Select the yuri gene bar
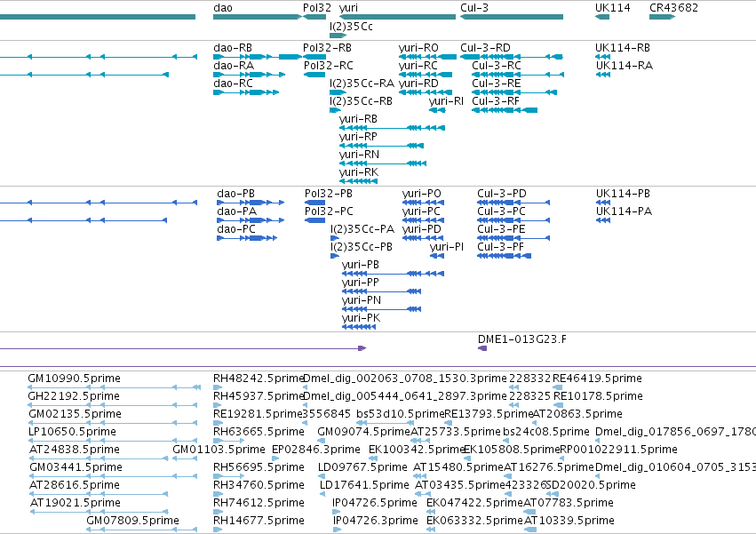The height and width of the screenshot is (534, 756). coord(397,17)
